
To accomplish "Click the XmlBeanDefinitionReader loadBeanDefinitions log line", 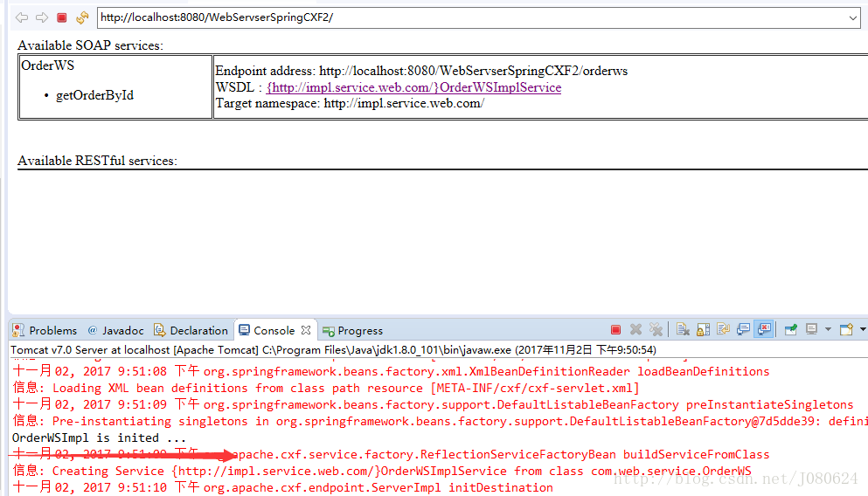I will (391, 372).
